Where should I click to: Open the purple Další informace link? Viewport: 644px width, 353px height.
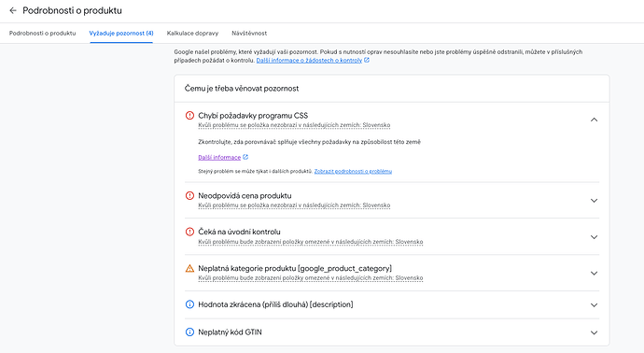pos(219,158)
